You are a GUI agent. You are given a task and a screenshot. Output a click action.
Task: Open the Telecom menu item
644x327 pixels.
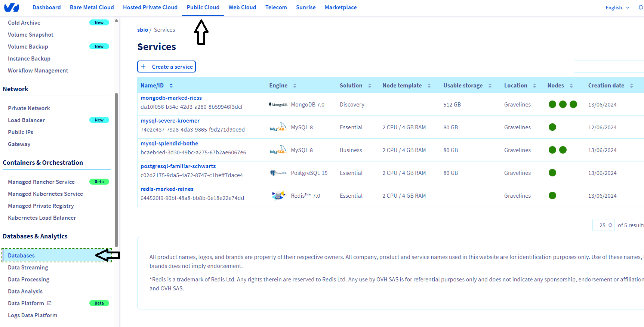[x=276, y=7]
